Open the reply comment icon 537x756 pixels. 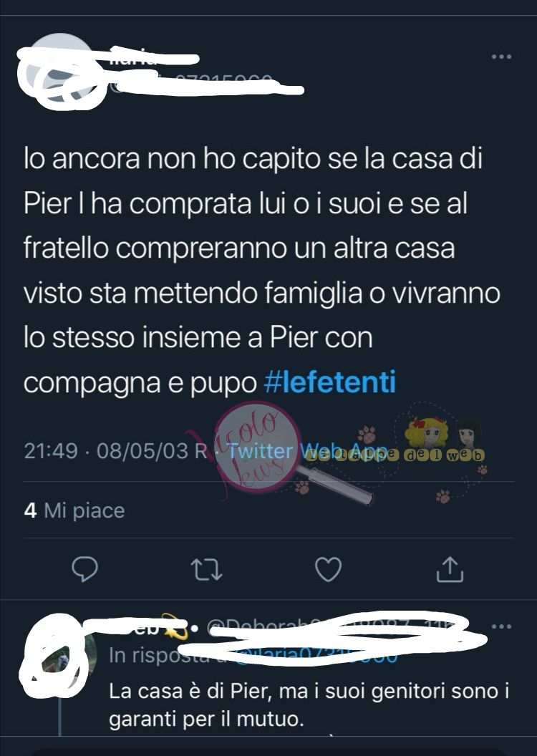84,569
